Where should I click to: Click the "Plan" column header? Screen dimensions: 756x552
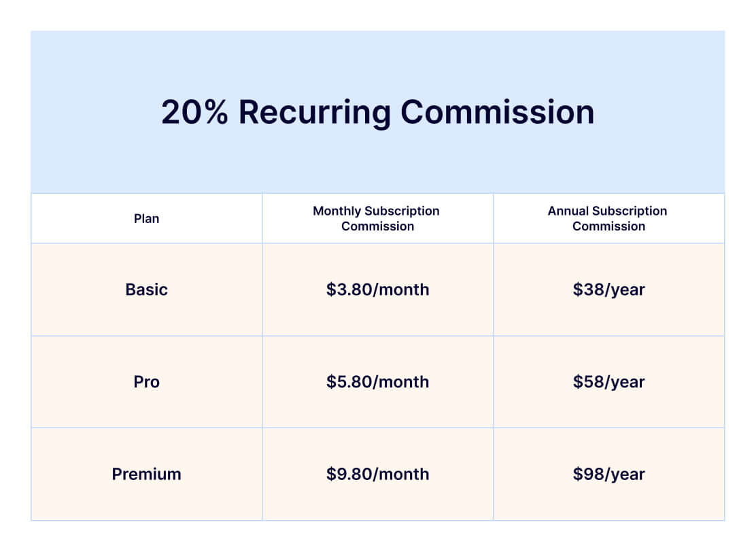pos(147,219)
